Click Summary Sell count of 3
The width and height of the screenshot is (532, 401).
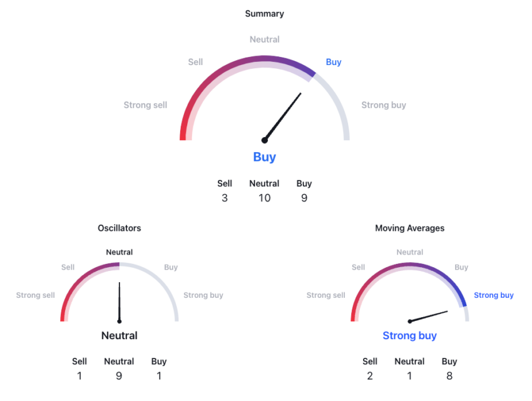coord(225,198)
